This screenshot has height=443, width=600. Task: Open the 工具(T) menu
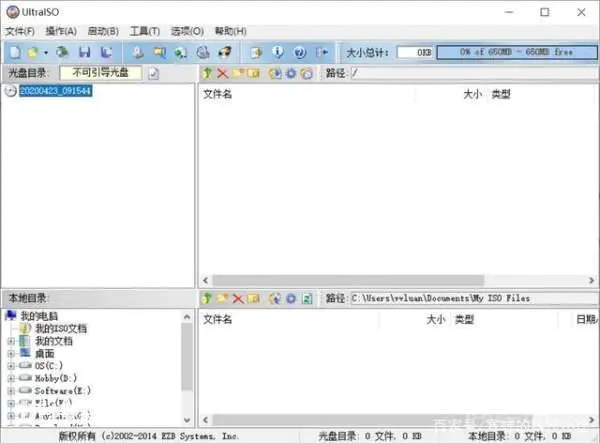[x=145, y=31]
